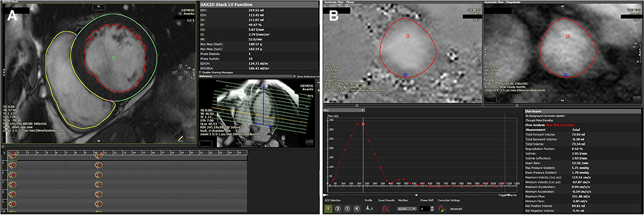Open Correction Settings curve icon

coord(442,208)
